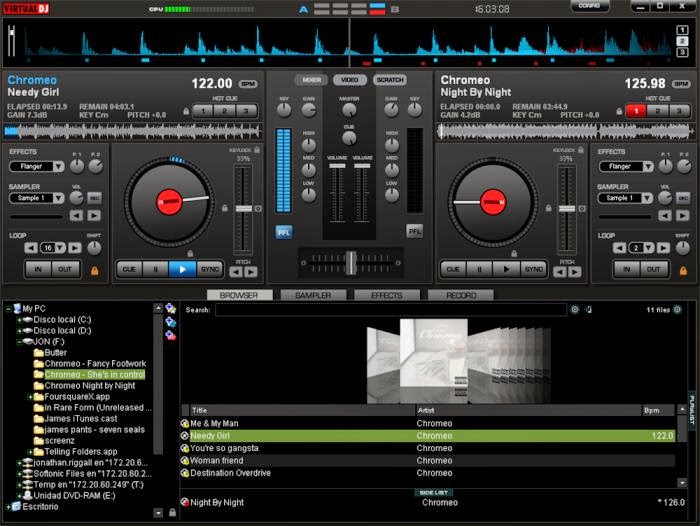This screenshot has height=526, width=700.
Task: Select Chromeo Night by Night folder
Action: pyautogui.click(x=90, y=386)
